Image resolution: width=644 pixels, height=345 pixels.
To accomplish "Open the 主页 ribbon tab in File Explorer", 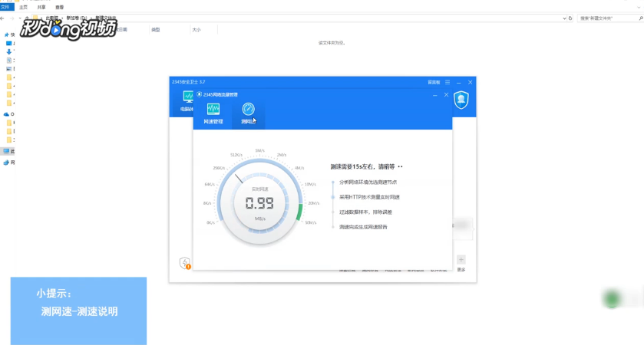I will click(23, 8).
